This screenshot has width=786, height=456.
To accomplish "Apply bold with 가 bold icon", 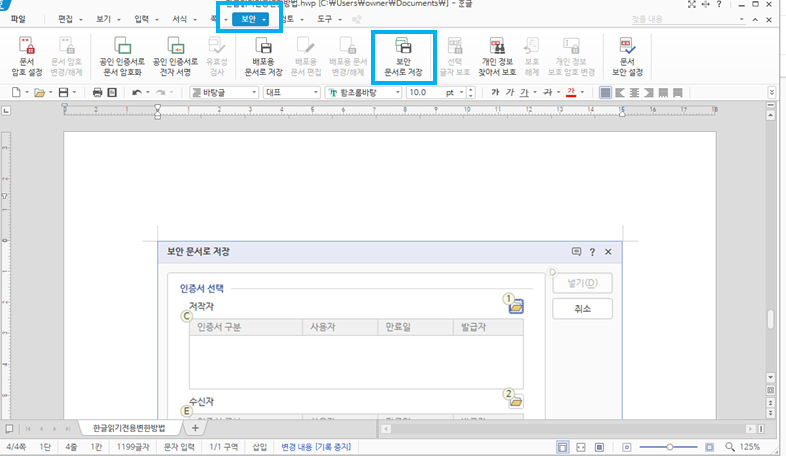I will (x=495, y=92).
